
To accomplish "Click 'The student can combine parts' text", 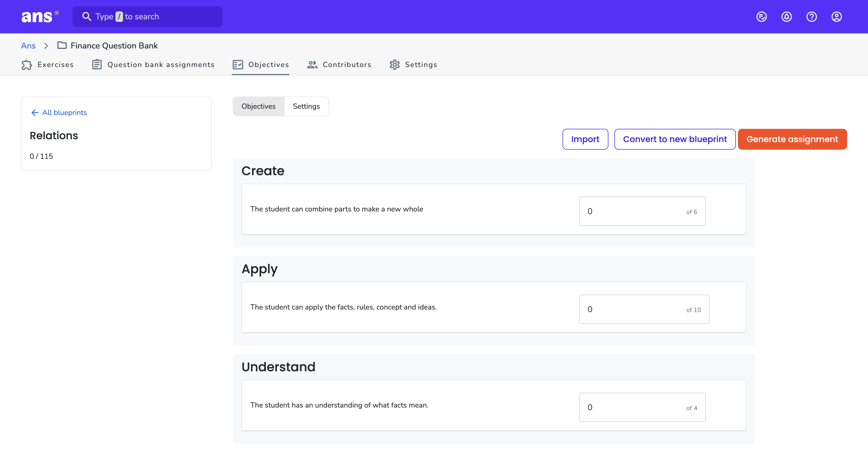I will pyautogui.click(x=337, y=209).
